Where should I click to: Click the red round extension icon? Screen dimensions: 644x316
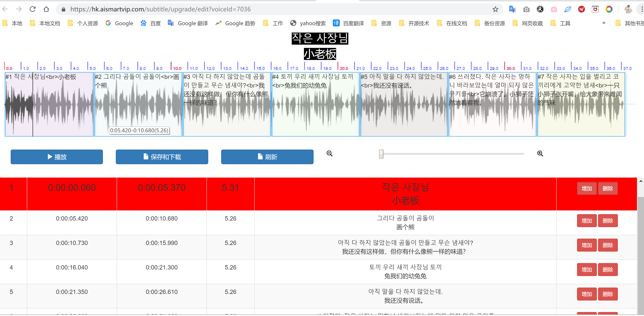coord(582,9)
